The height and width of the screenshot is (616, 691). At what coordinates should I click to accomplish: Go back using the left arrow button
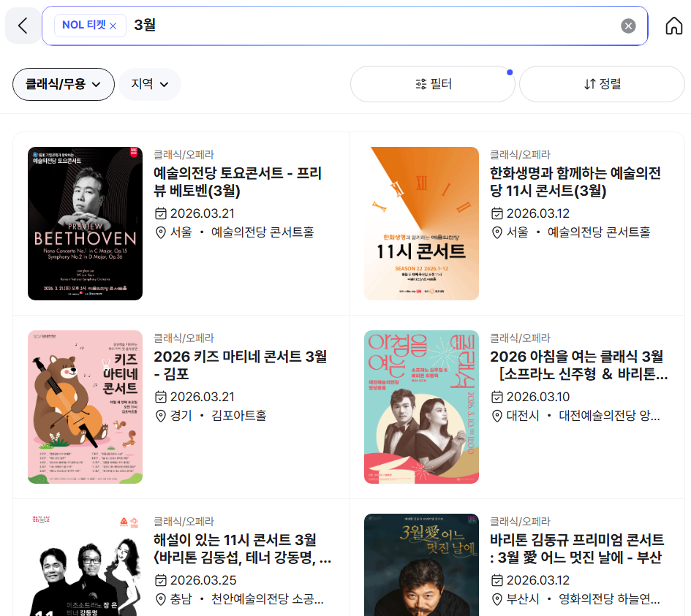23,26
